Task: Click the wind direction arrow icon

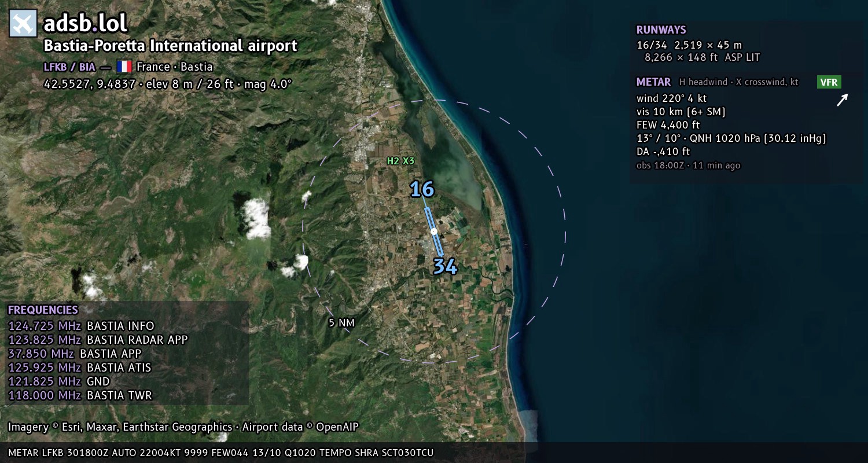Action: [842, 100]
